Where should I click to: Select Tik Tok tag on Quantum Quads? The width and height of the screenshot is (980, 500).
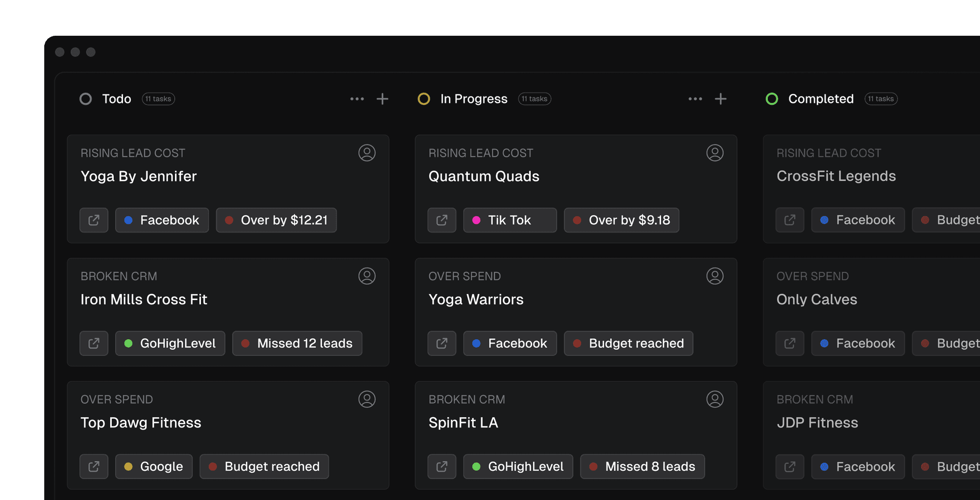510,220
